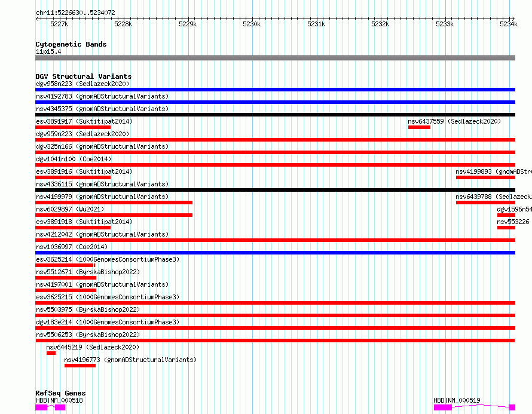Screen dimensions: 532x414
Task: Click the large HBD magenta exon block
Action: 443,407
